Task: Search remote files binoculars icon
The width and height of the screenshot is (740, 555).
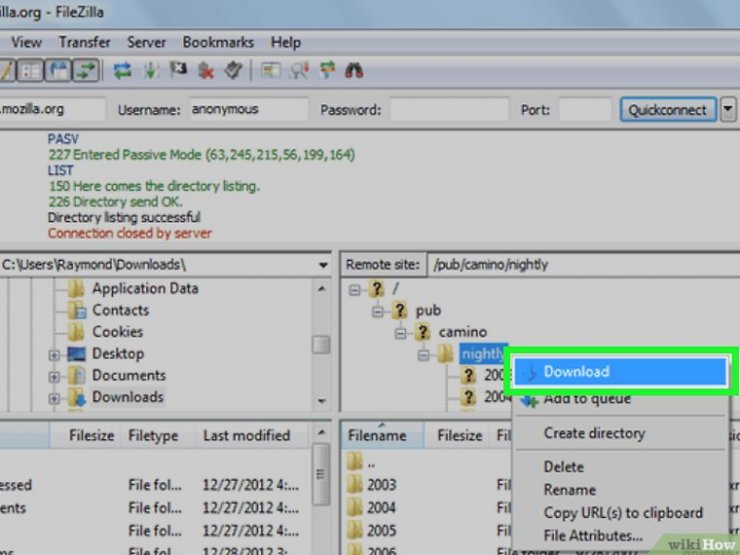Action: [x=354, y=71]
